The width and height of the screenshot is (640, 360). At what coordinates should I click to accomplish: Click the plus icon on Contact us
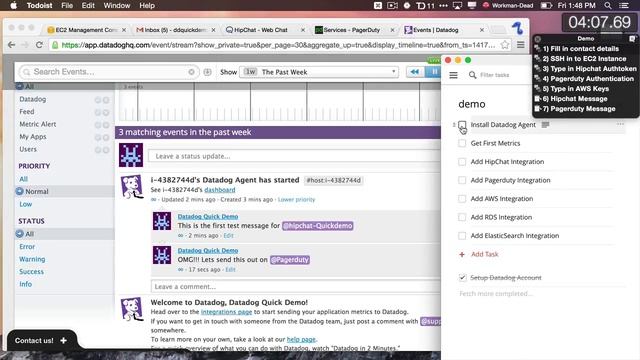point(64,340)
